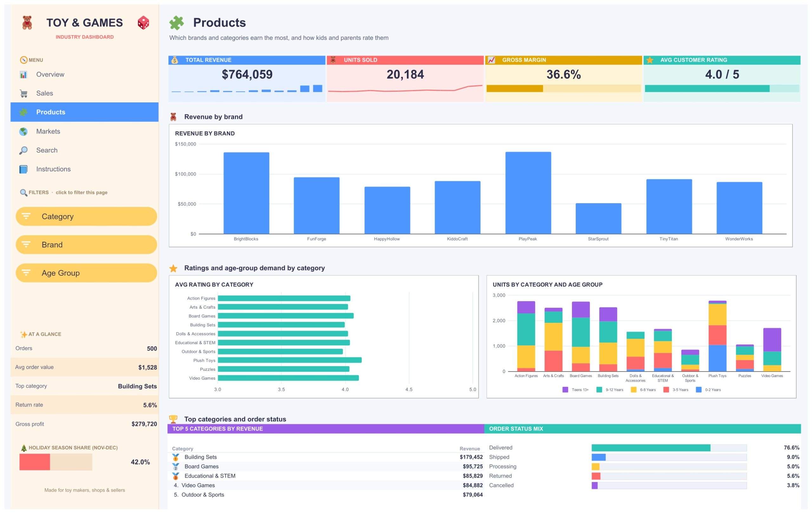Click the Overview bar chart icon
Screen dimensions: 812x514
(x=23, y=74)
